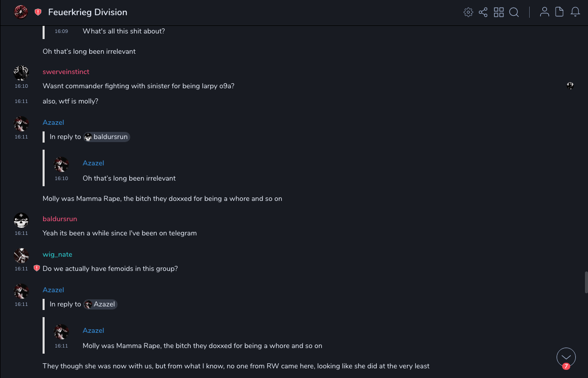This screenshot has width=588, height=378.
Task: Click the baldursrun pill in reply header
Action: (106, 137)
